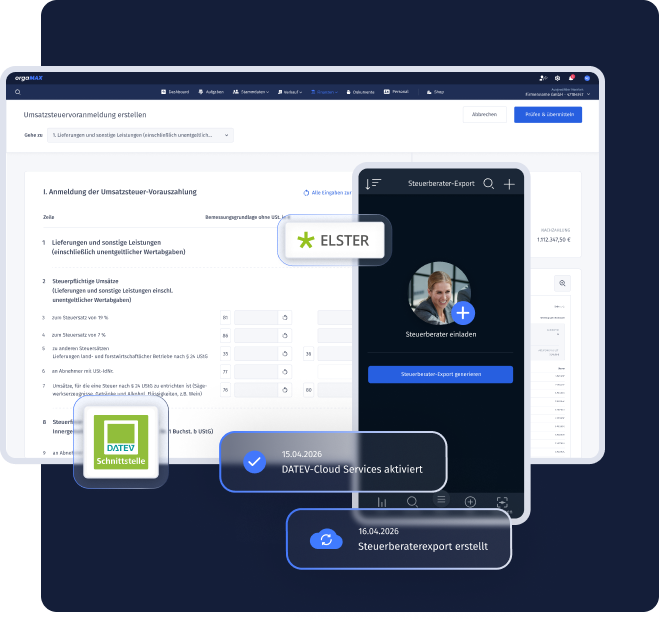Open the Dokumente menu item

[360, 92]
